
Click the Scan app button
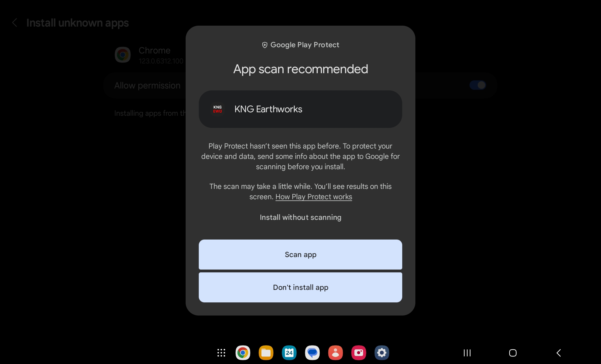(300, 255)
